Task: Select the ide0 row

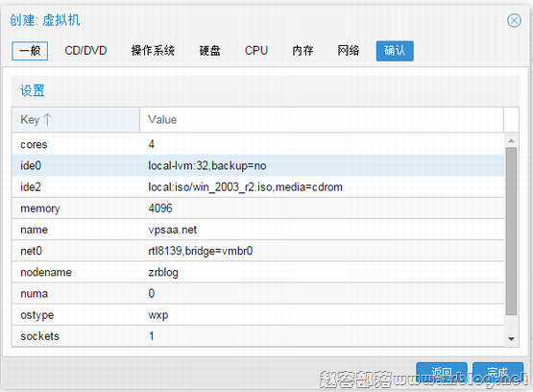Action: tap(257, 165)
